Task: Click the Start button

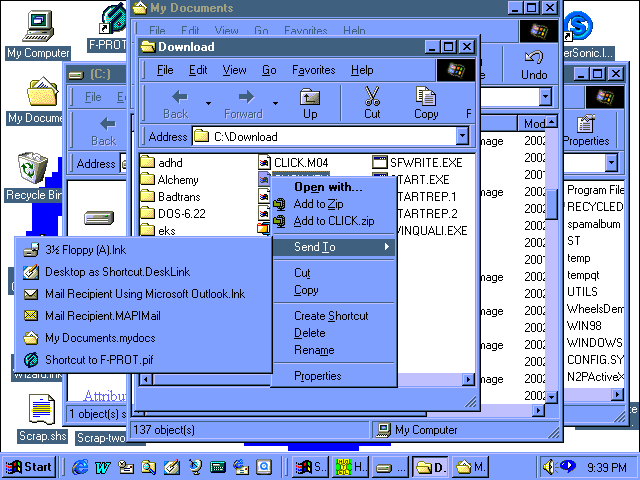Action: coord(29,467)
